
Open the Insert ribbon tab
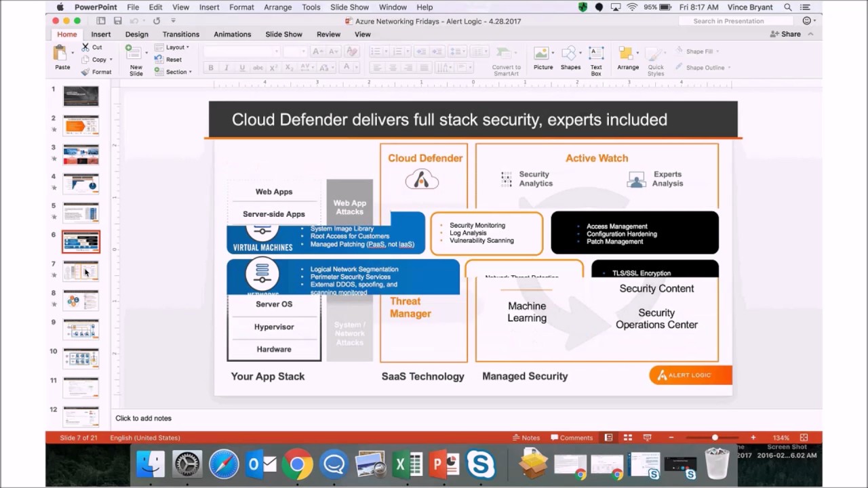pyautogui.click(x=100, y=34)
